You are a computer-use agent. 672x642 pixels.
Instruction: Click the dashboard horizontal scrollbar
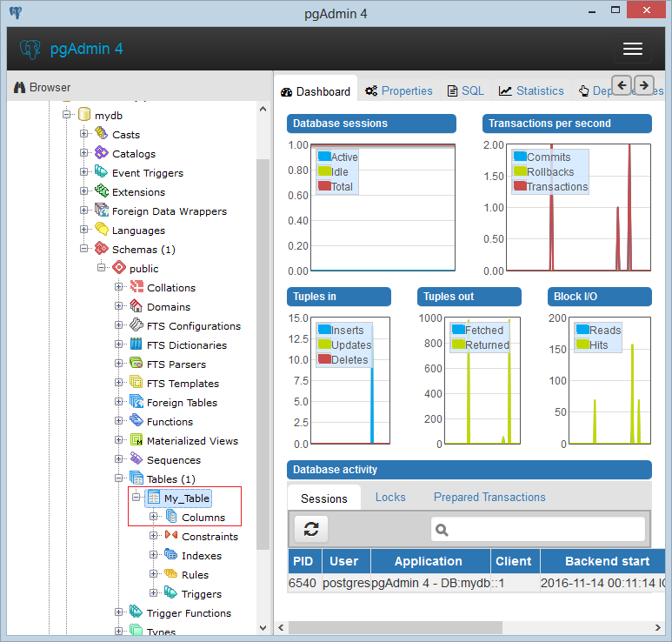coord(396,628)
